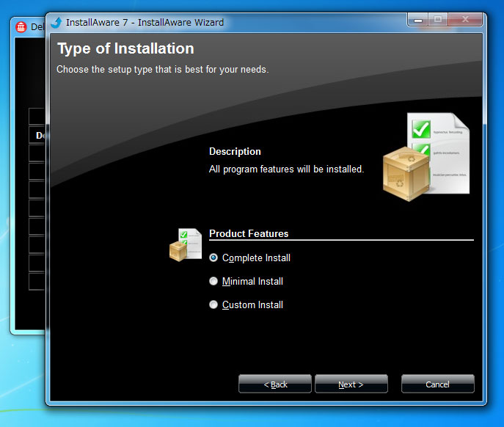504x427 pixels.
Task: Click the 'Type of Installation' heading
Action: pos(125,49)
